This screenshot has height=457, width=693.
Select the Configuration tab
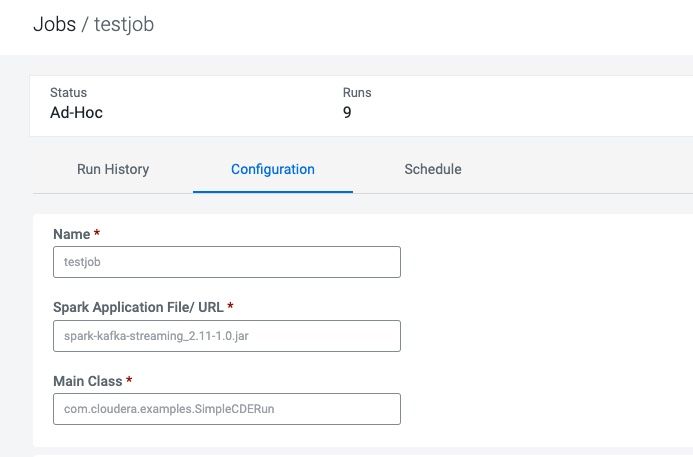click(272, 169)
